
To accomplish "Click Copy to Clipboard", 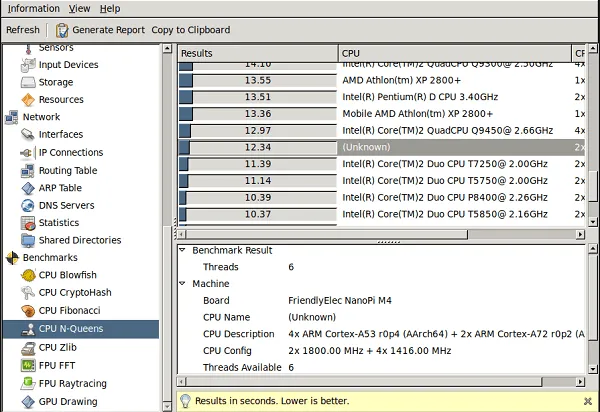I will (x=191, y=30).
